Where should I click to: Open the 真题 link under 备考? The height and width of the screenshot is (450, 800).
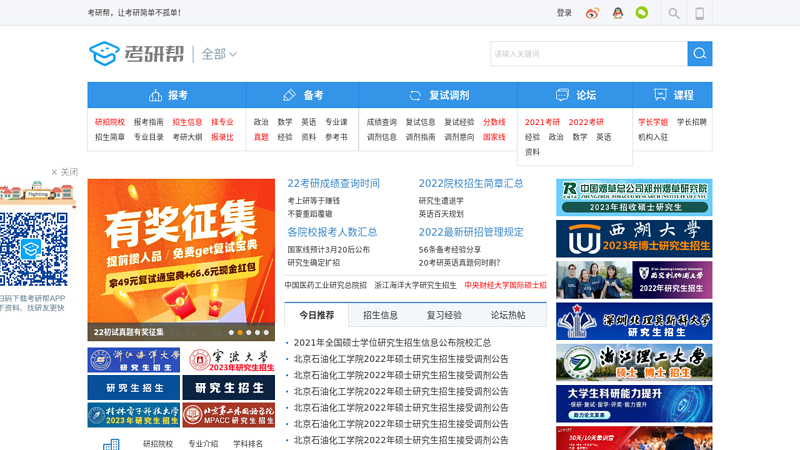(x=261, y=137)
